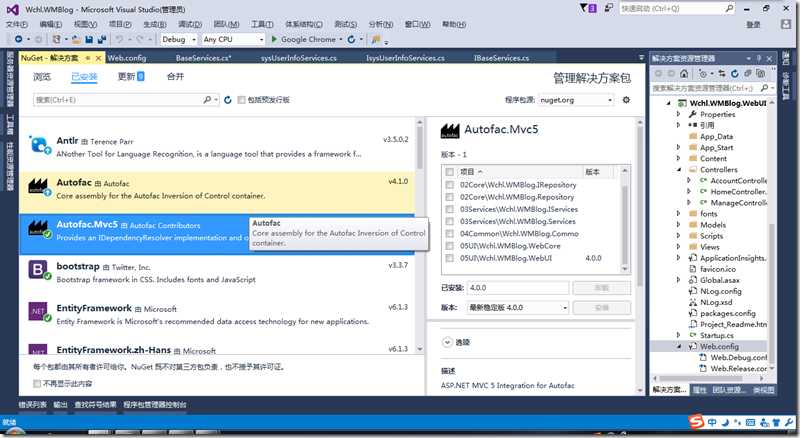Switch to the 浏览 tab in NuGet

42,77
